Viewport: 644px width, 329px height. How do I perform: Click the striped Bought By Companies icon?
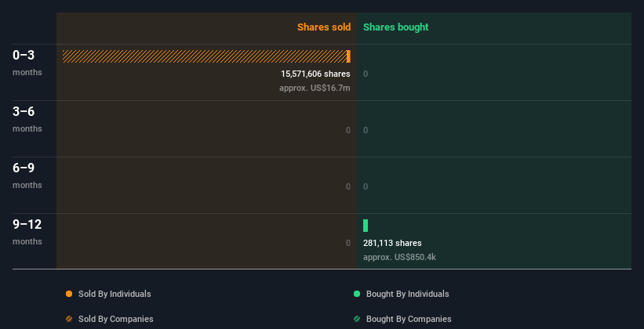click(357, 319)
